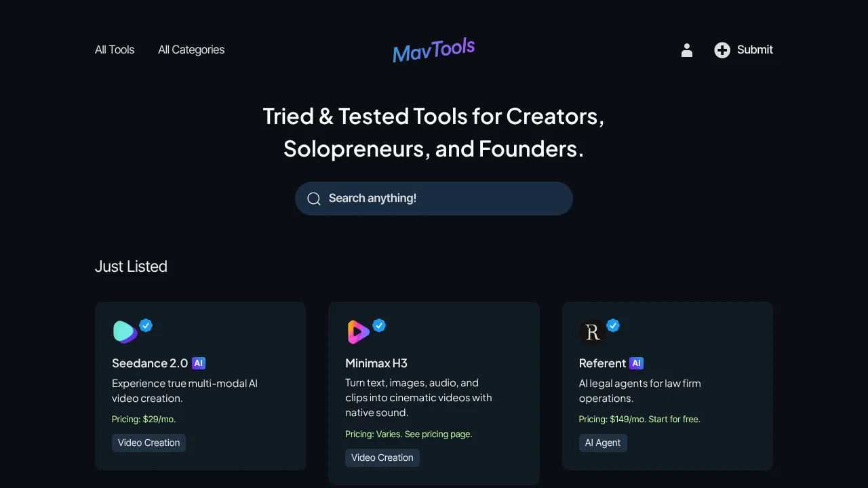Go to MavTools home via logo

tap(434, 50)
